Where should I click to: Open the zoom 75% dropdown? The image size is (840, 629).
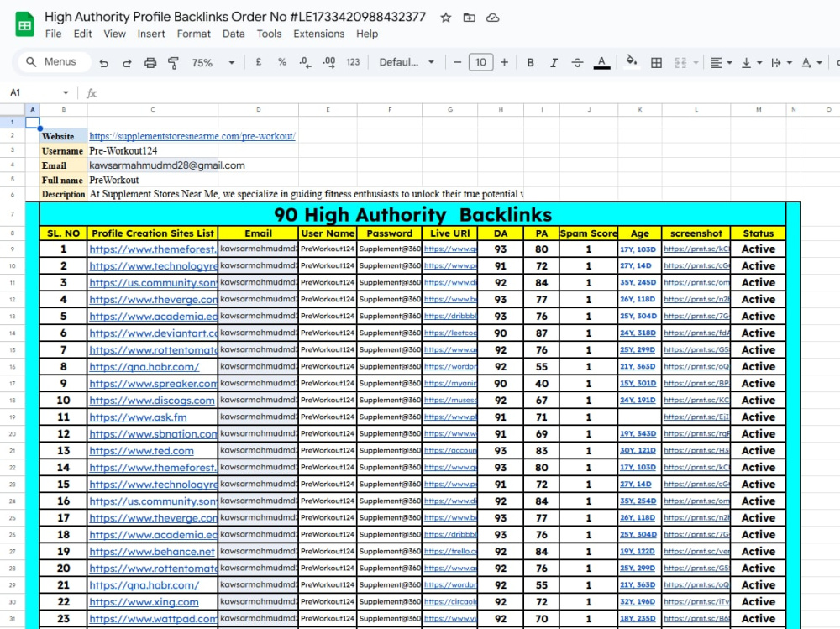tap(213, 63)
